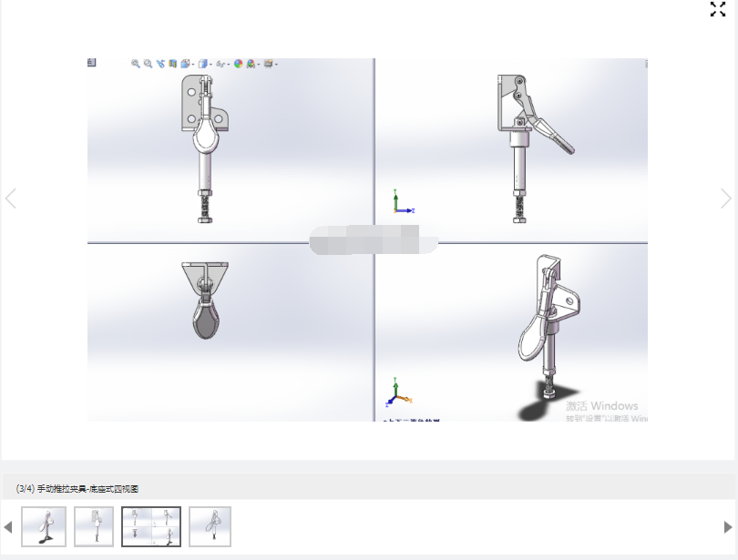This screenshot has height=560, width=738.
Task: Click the panel icon at viewport top-left
Action: (x=92, y=62)
